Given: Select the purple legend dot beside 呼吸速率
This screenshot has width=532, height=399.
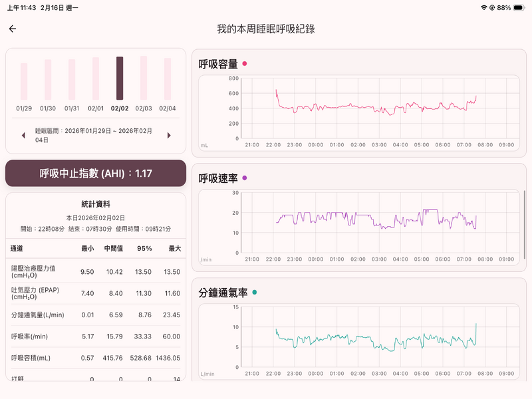Looking at the screenshot, I should click(244, 179).
